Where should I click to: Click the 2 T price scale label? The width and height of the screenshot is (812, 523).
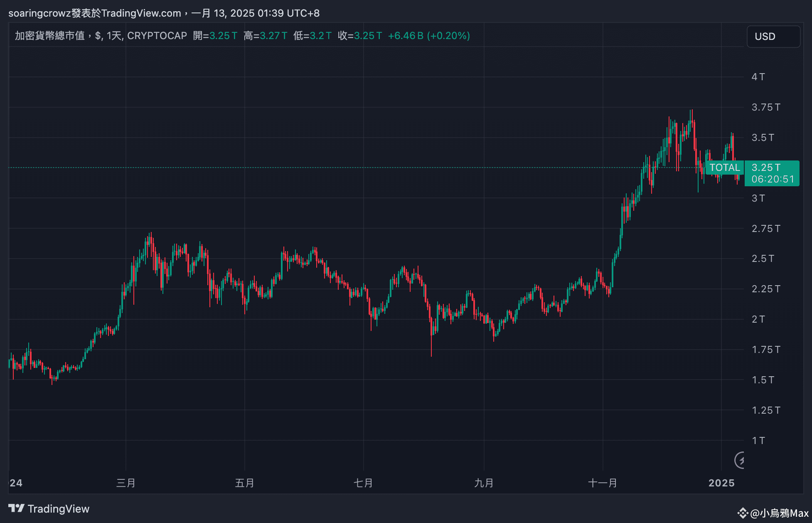pos(758,319)
